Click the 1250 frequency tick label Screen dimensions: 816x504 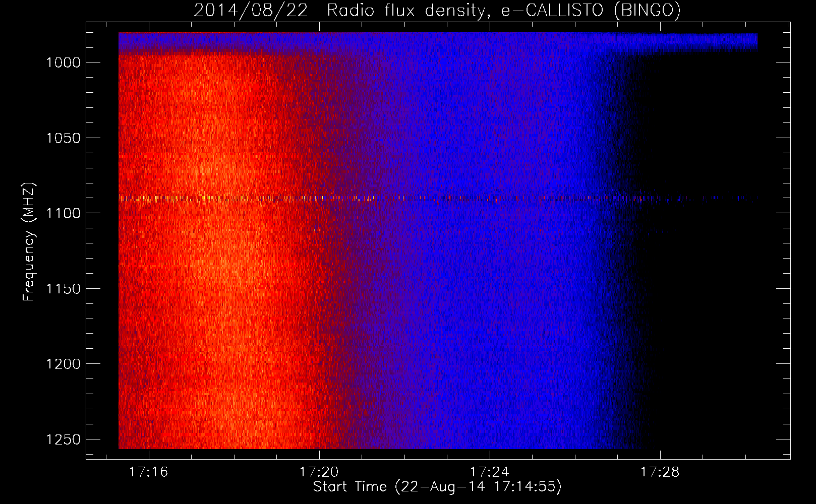pos(64,439)
